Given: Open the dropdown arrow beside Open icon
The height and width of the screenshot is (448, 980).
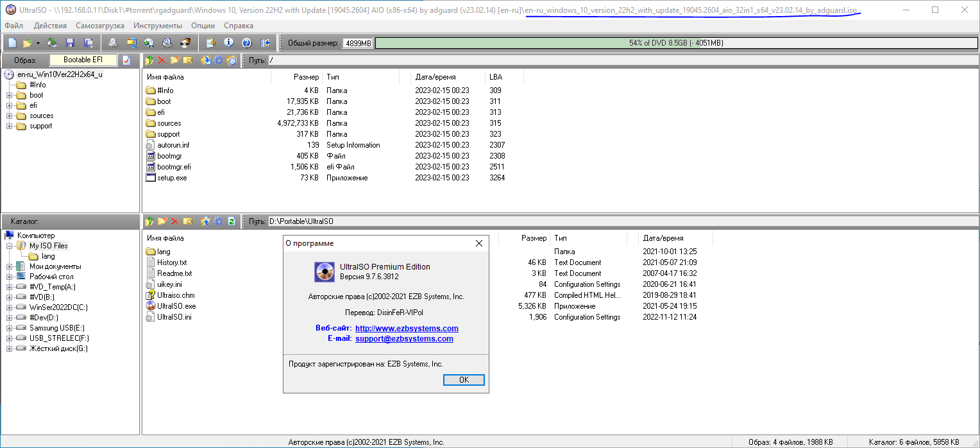Looking at the screenshot, I should pyautogui.click(x=38, y=43).
